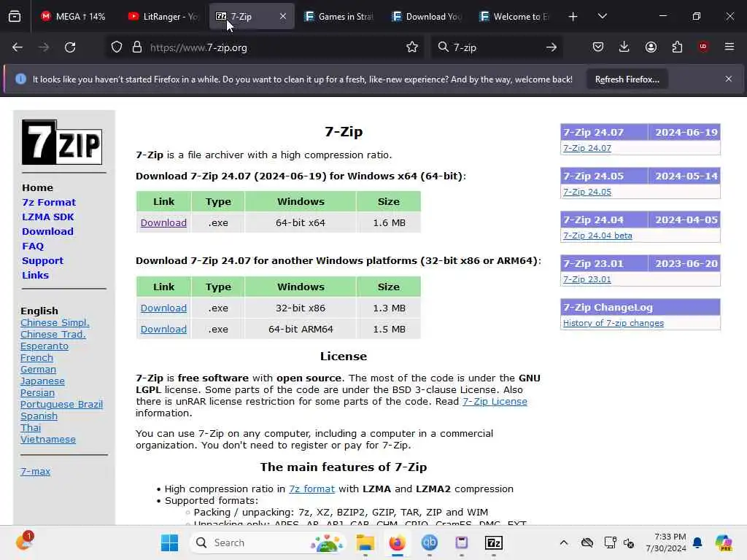Open History of 7-zip changes link
This screenshot has height=560, width=747.
(613, 323)
